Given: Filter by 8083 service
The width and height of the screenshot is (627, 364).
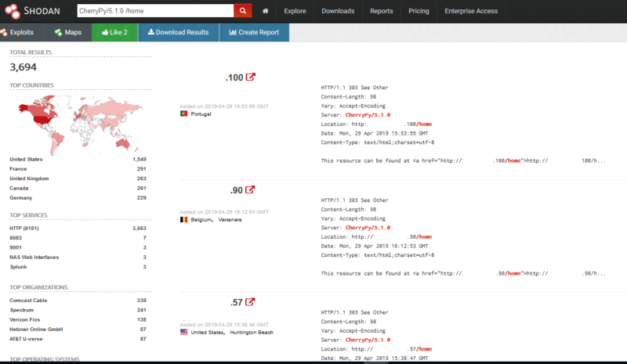Looking at the screenshot, I should click(x=16, y=238).
